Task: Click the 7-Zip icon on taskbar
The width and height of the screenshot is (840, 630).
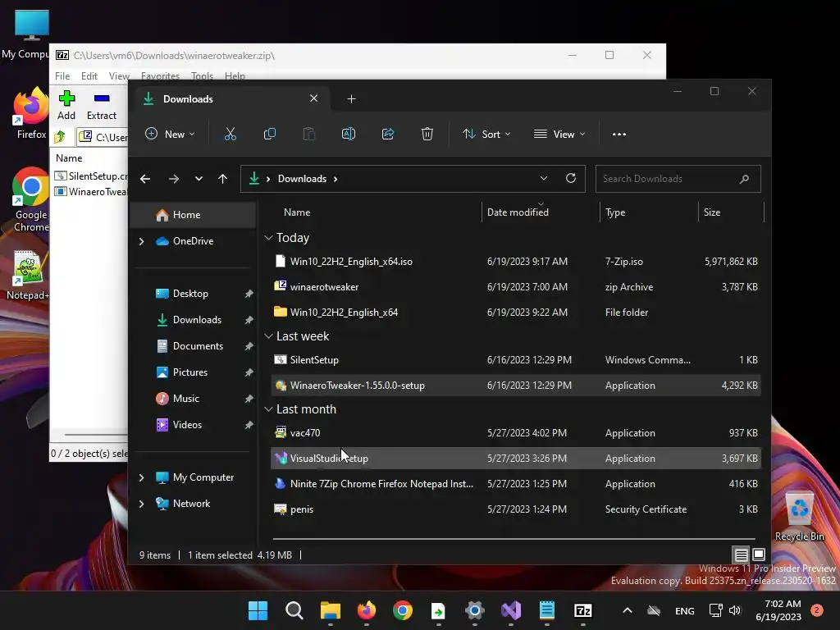Action: tap(583, 610)
